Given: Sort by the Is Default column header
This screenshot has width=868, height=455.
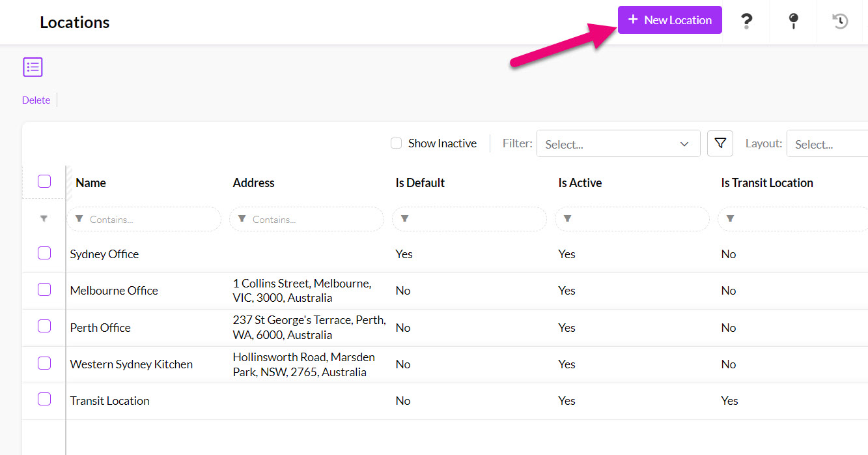Looking at the screenshot, I should 420,183.
